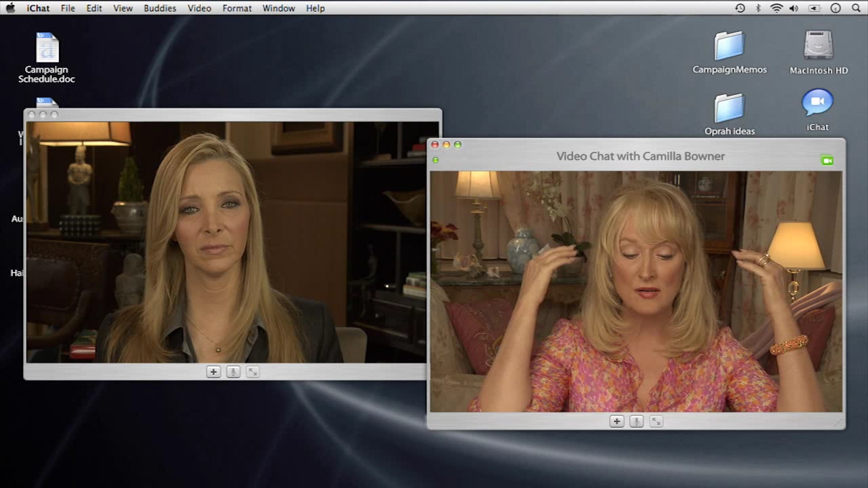Close the Camilla Bowner video chat window

pyautogui.click(x=435, y=144)
